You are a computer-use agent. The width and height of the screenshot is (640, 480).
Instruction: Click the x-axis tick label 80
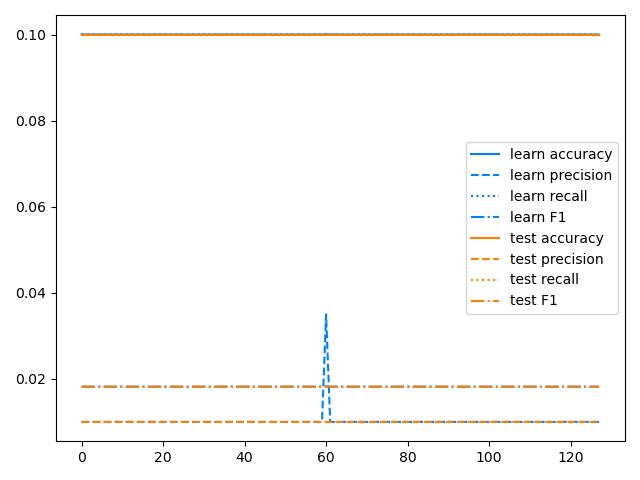coord(408,458)
